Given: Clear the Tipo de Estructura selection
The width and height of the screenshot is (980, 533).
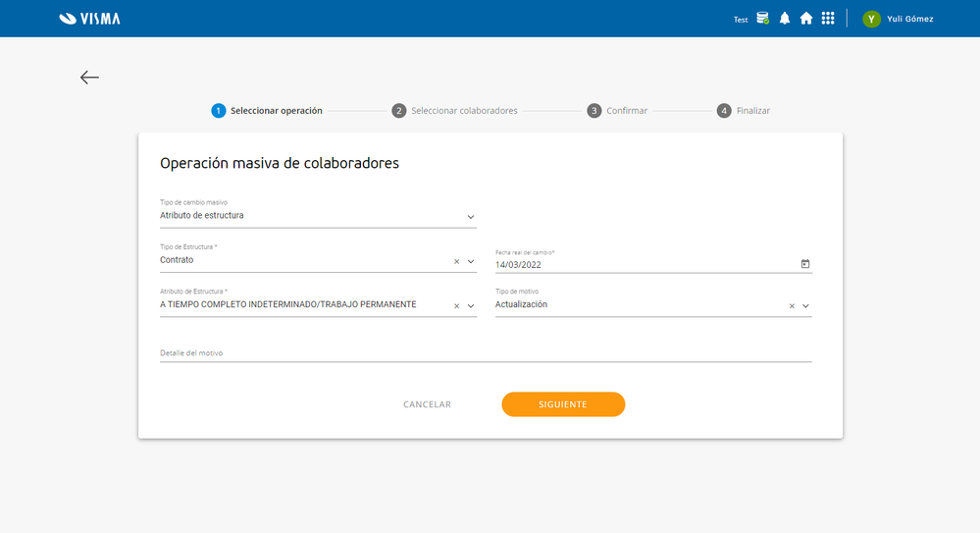Looking at the screenshot, I should 456,261.
